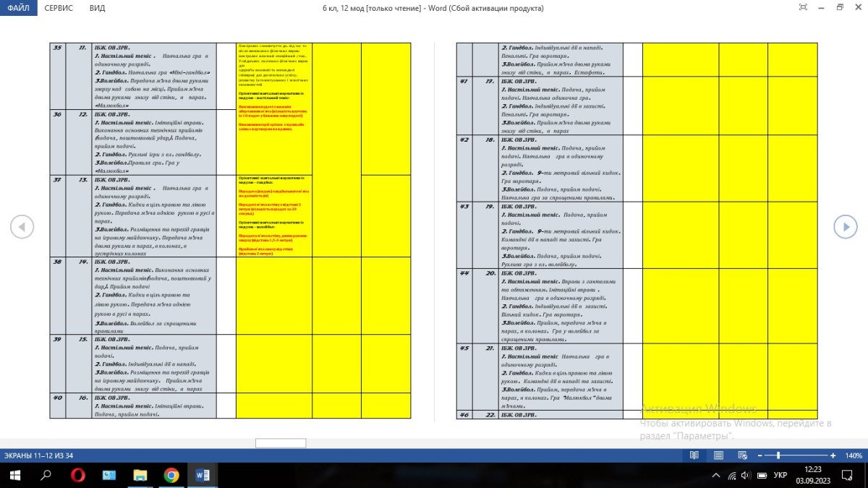
Task: Open taskbar search magnifier
Action: [46, 475]
